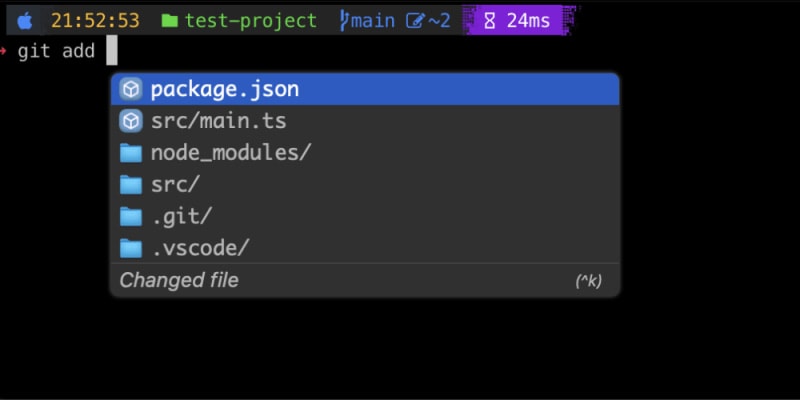
Task: Click the cube icon beside package.json
Action: (x=131, y=90)
